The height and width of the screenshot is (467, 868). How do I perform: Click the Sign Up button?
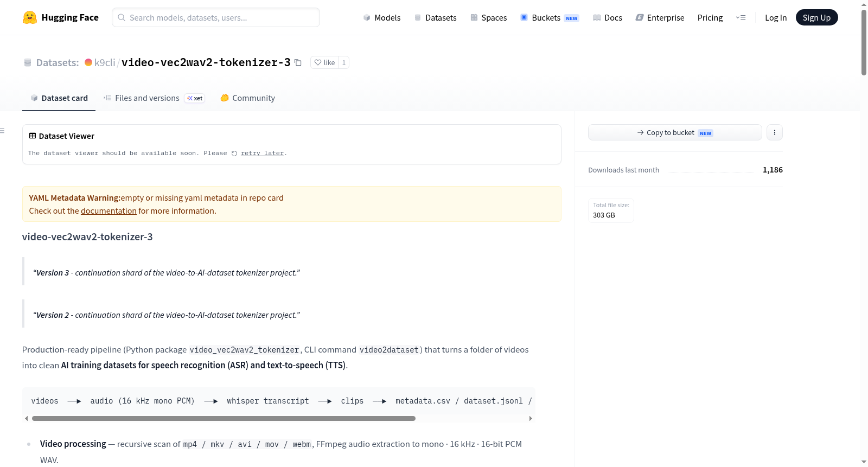point(816,17)
